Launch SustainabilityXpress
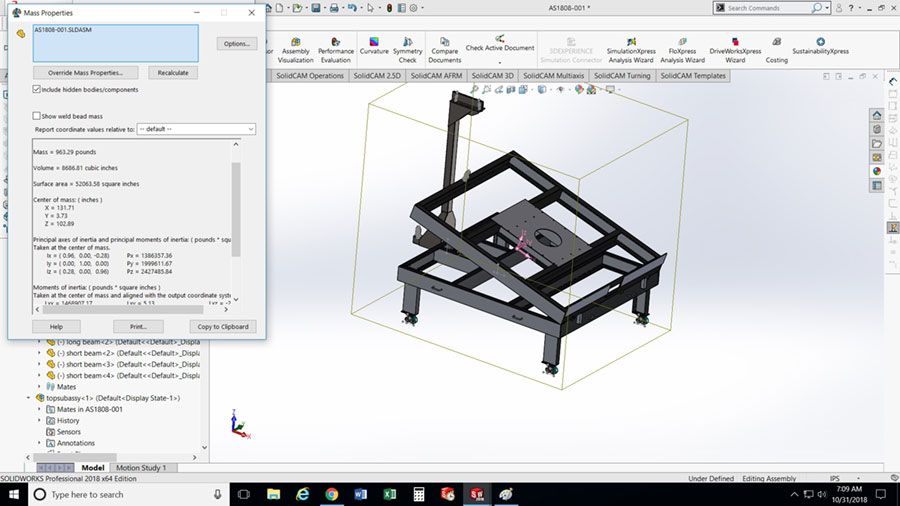The height and width of the screenshot is (506, 900). tap(820, 46)
